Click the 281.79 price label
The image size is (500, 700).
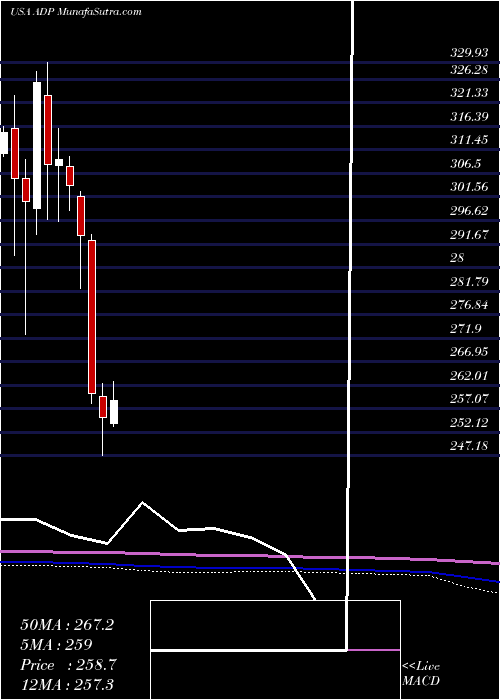(469, 282)
